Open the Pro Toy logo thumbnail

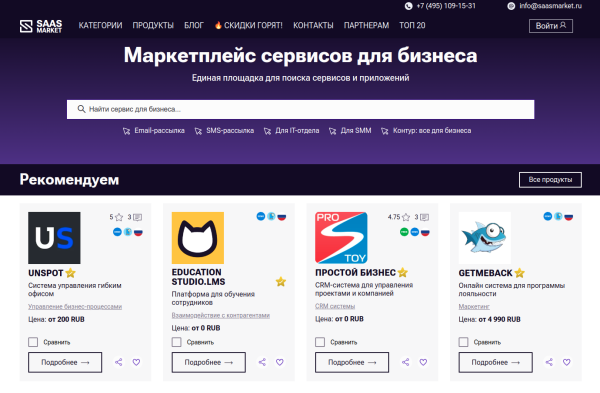[x=341, y=238]
